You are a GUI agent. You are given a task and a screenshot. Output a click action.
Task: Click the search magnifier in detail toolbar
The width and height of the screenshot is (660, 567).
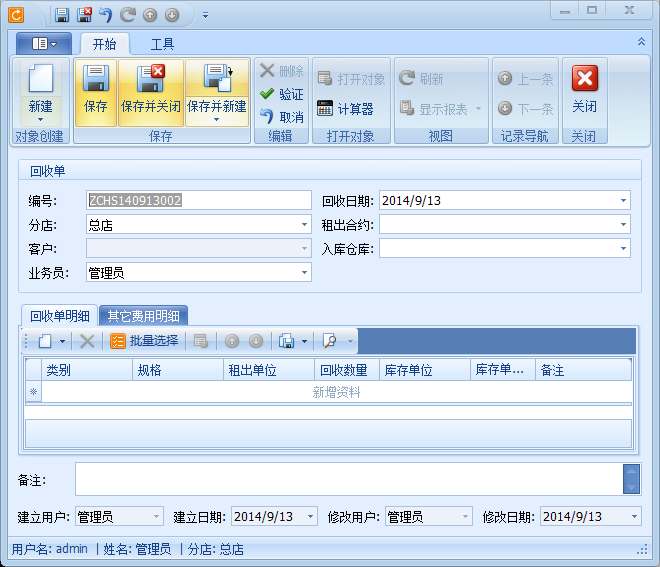coord(329,341)
